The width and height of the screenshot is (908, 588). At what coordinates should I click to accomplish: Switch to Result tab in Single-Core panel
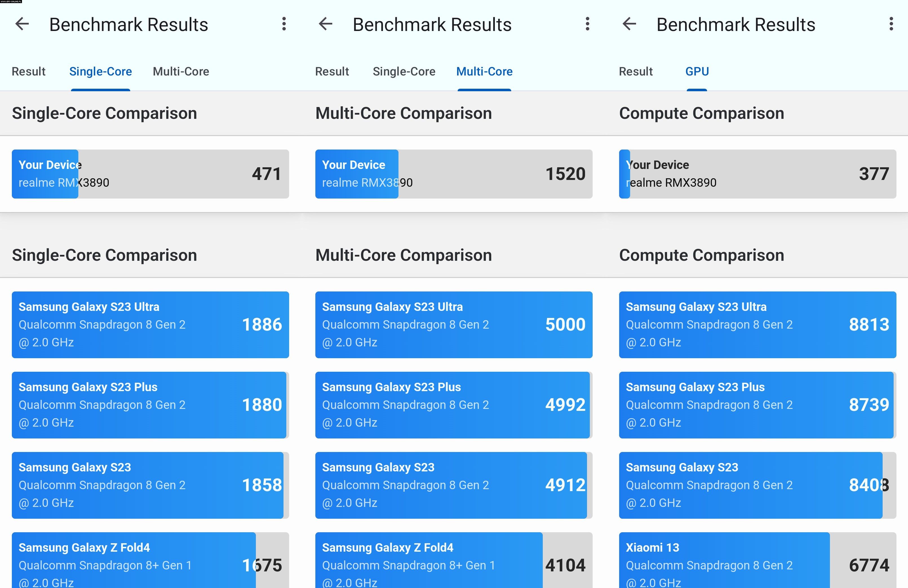click(29, 71)
